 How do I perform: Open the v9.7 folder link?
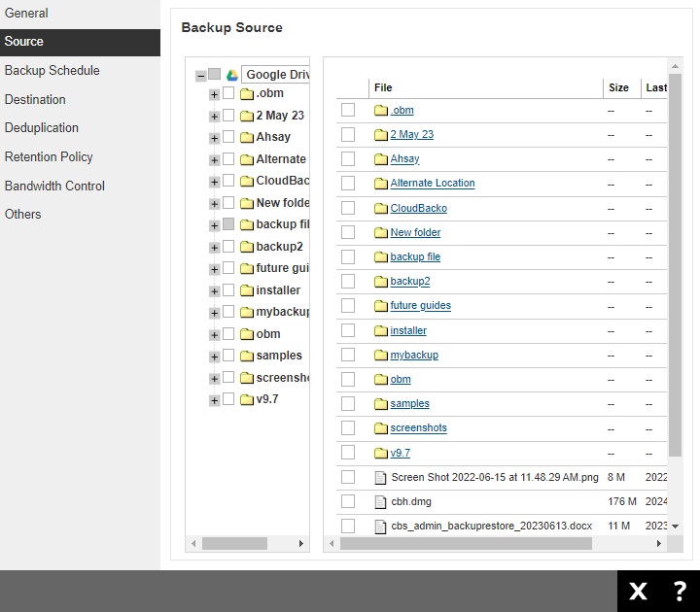(x=400, y=454)
